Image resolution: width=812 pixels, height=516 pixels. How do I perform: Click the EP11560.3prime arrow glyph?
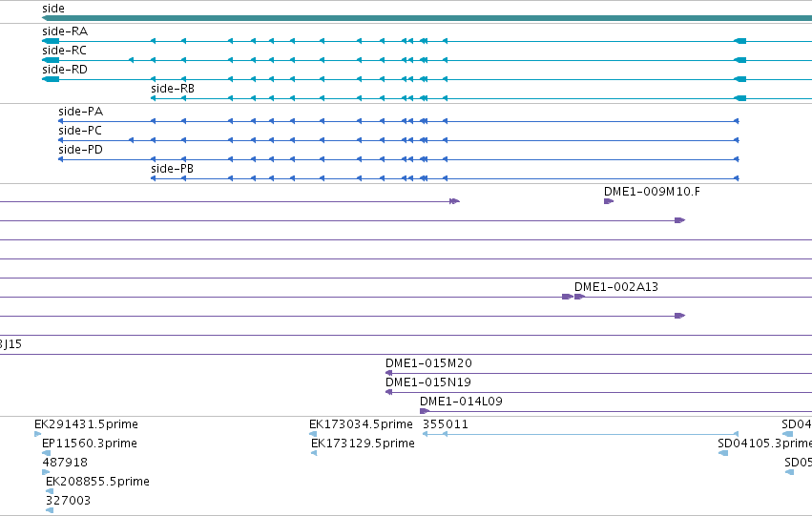tap(46, 453)
